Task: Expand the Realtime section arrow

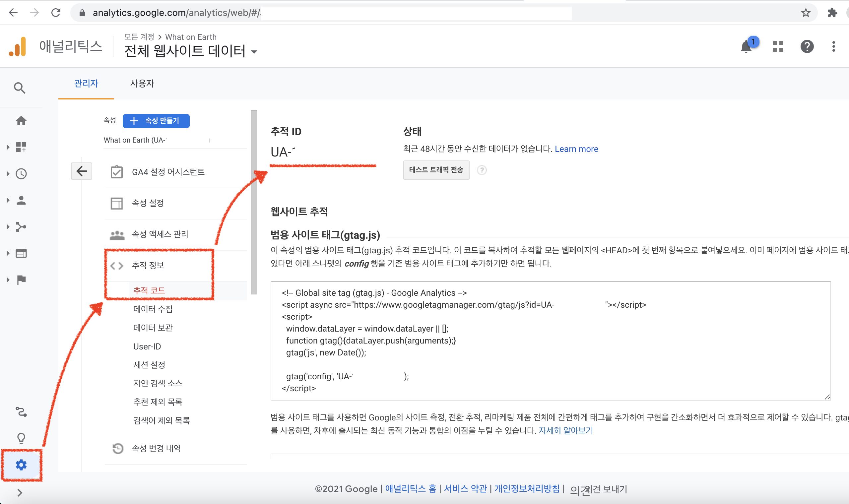Action: tap(8, 173)
